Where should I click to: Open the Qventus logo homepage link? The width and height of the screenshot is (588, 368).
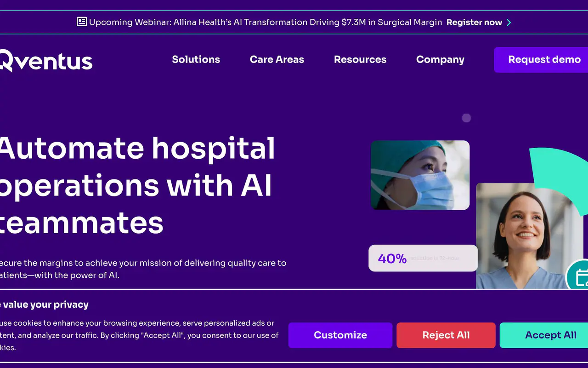(46, 61)
